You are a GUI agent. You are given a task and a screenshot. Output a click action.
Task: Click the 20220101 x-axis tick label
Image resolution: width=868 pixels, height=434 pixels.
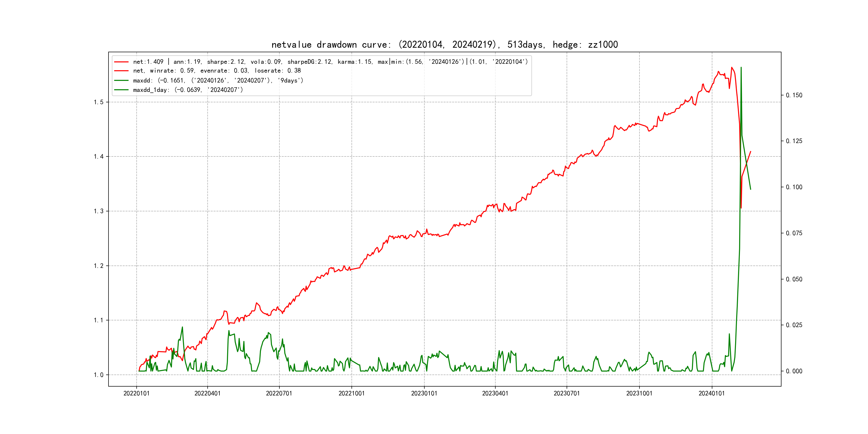(136, 393)
